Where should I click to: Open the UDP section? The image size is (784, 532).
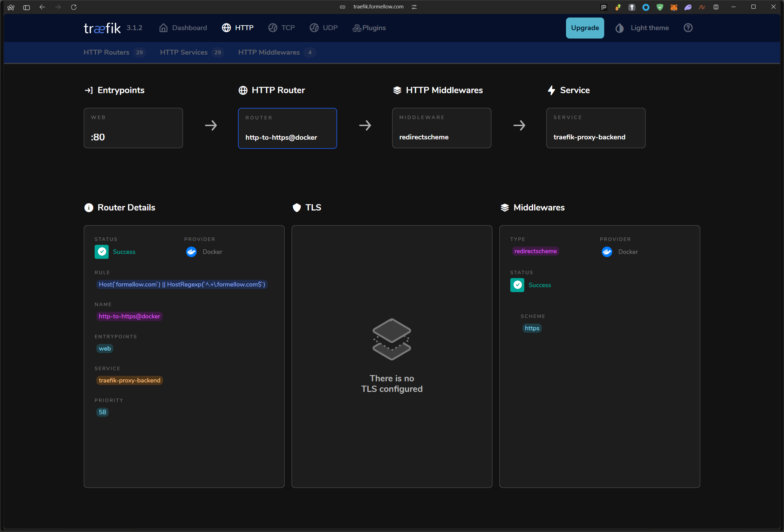coord(323,28)
